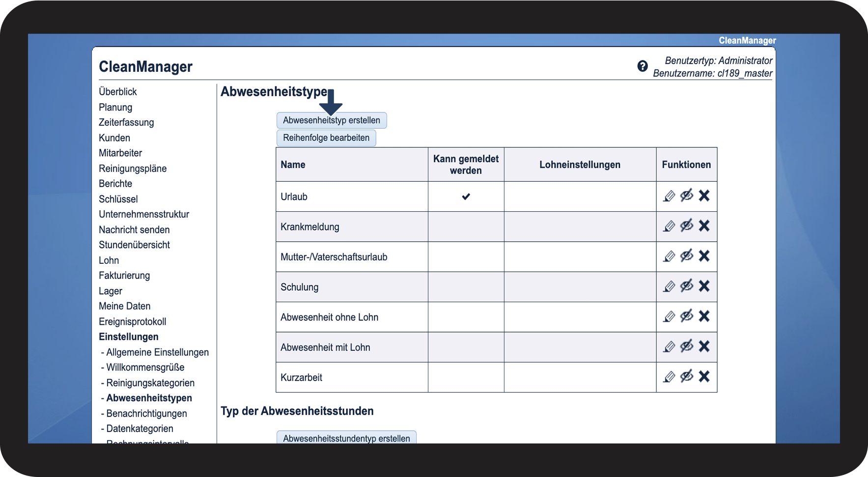Click the pencil icon for Mutter-/Vaterschaftsurlaub
868x477 pixels.
(x=669, y=256)
